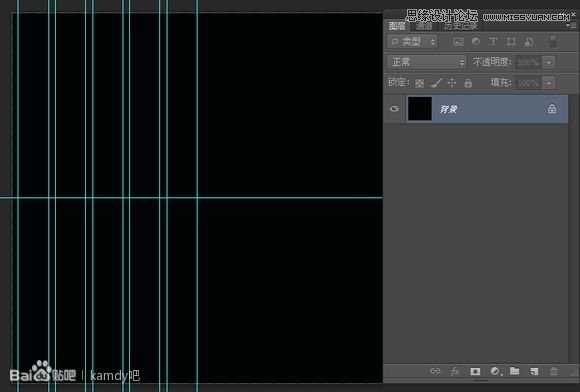580x392 pixels.
Task: Open the fill slider dropdown arrow
Action: point(549,83)
